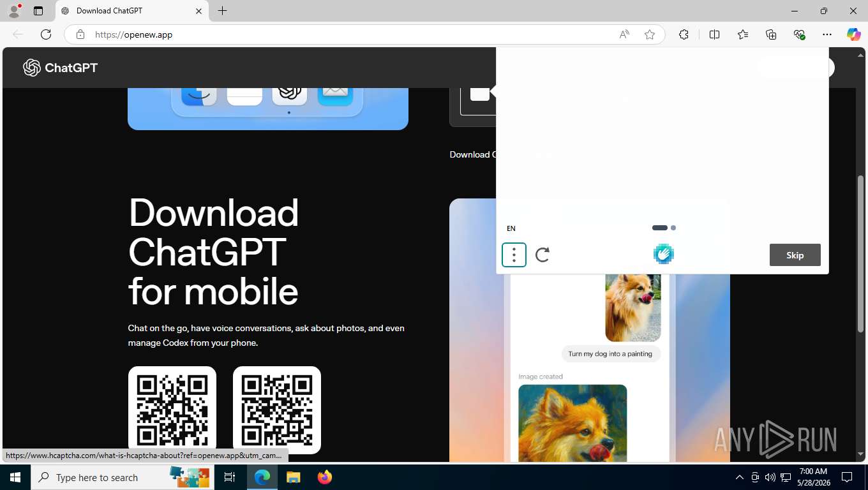Viewport: 868px width, 490px height.
Task: Open the tab actions menu icon
Action: click(38, 11)
